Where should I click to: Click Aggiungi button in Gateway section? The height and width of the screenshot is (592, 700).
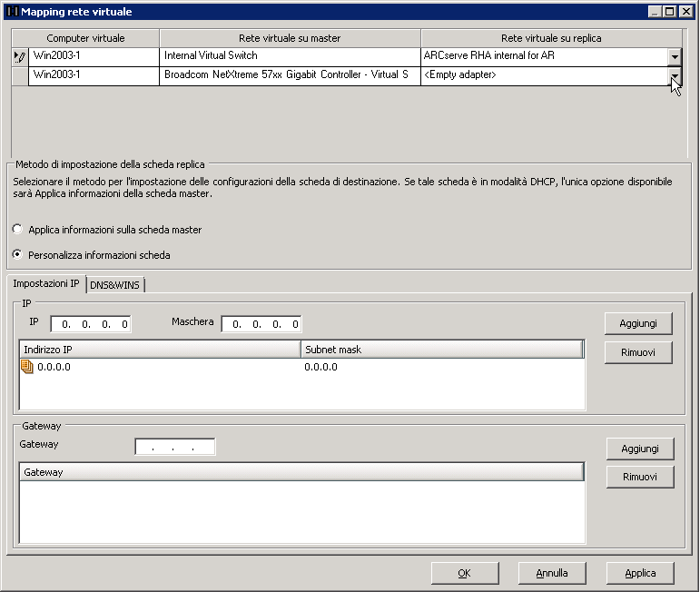[x=640, y=449]
